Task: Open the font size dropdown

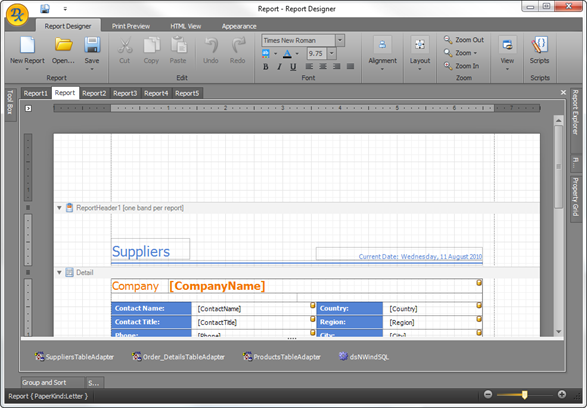Action: (332, 54)
